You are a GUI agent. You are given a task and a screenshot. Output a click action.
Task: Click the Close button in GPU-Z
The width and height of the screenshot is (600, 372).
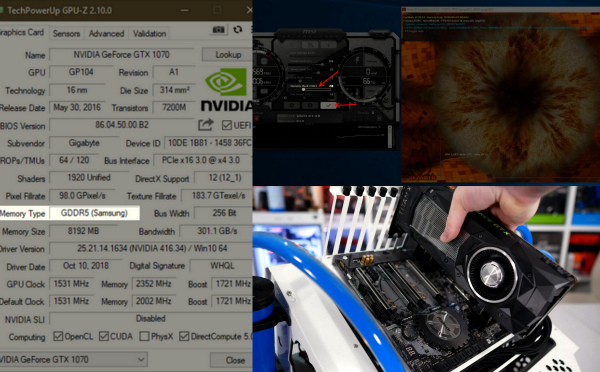tap(231, 360)
